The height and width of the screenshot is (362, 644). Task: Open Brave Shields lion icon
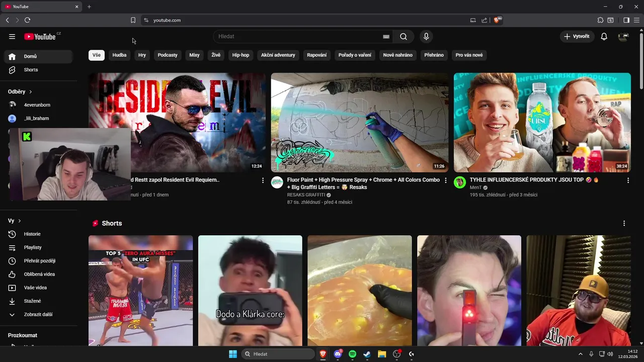[497, 20]
